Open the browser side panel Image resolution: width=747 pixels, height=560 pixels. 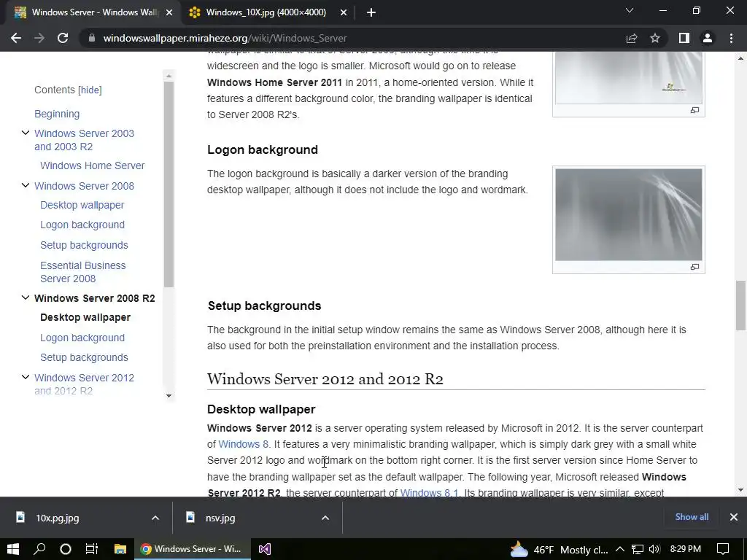[684, 38]
